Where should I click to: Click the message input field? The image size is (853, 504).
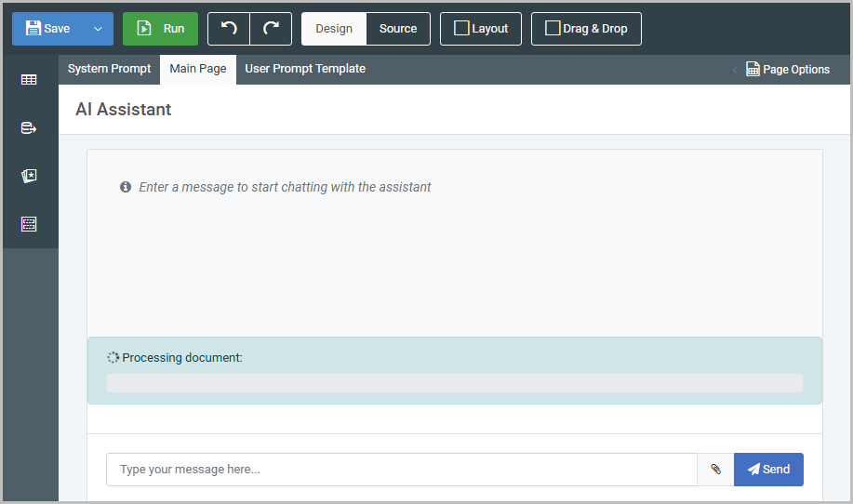[401, 470]
